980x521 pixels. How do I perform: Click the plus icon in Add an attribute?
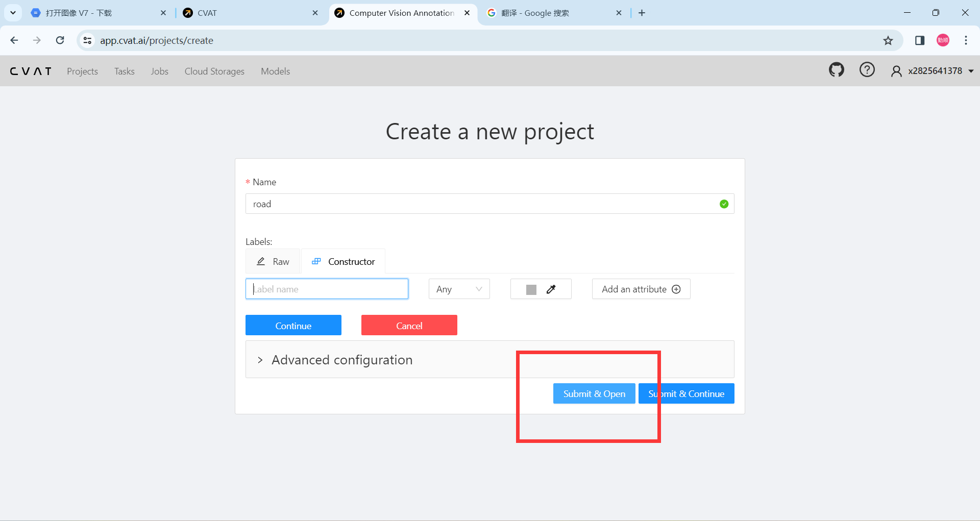(x=676, y=289)
